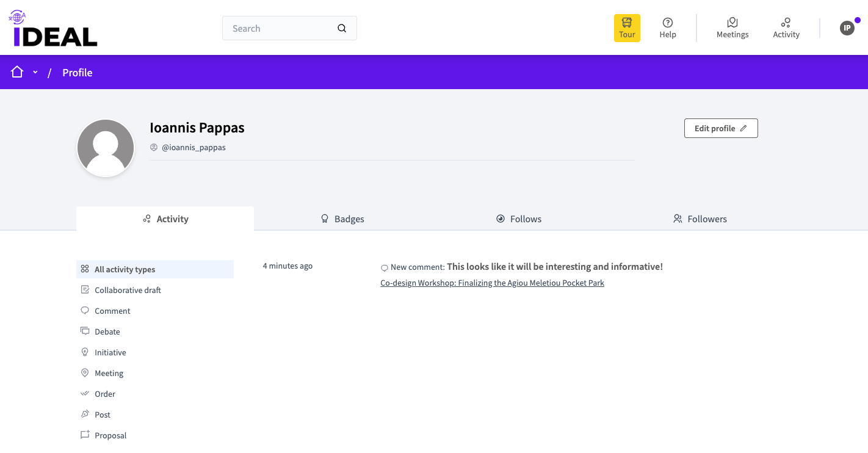Click into the Search input field

coord(281,29)
